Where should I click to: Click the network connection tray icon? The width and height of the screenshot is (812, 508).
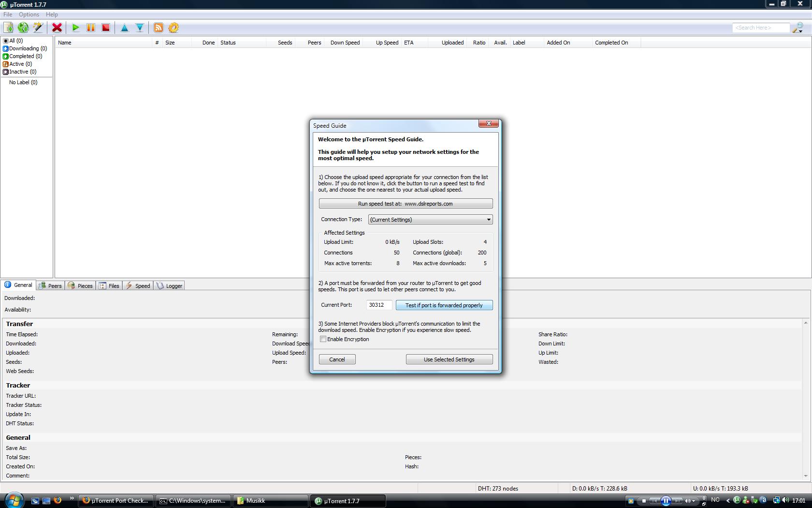776,500
